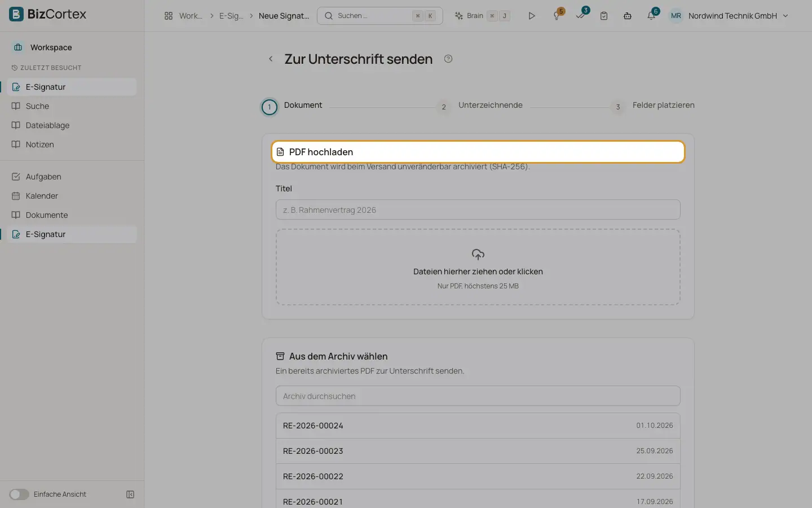Select archive entry RE-2026-00024
Screen dimensions: 812x508
pos(478,426)
